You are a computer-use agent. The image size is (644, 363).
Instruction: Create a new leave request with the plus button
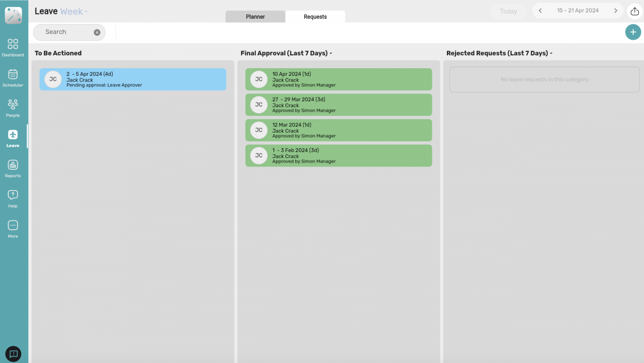633,32
